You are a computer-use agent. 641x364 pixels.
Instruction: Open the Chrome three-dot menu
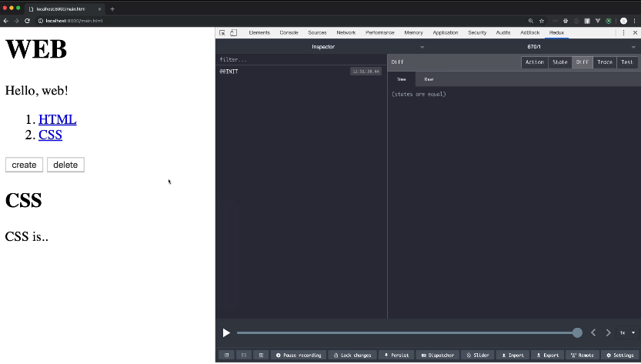click(634, 21)
